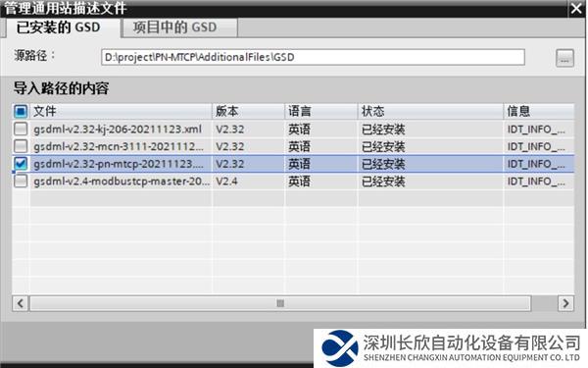The image size is (588, 368).
Task: Click the right scroll arrow
Action: pos(565,303)
